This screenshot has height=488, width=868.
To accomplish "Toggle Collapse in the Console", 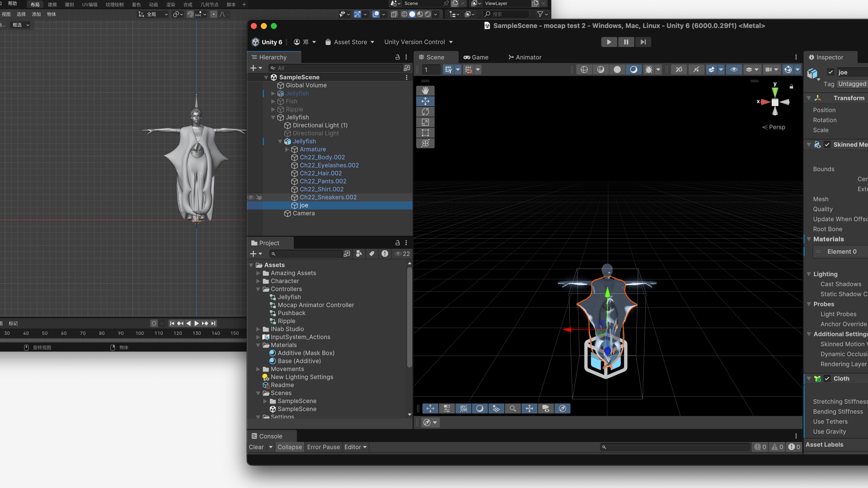I will pos(289,447).
